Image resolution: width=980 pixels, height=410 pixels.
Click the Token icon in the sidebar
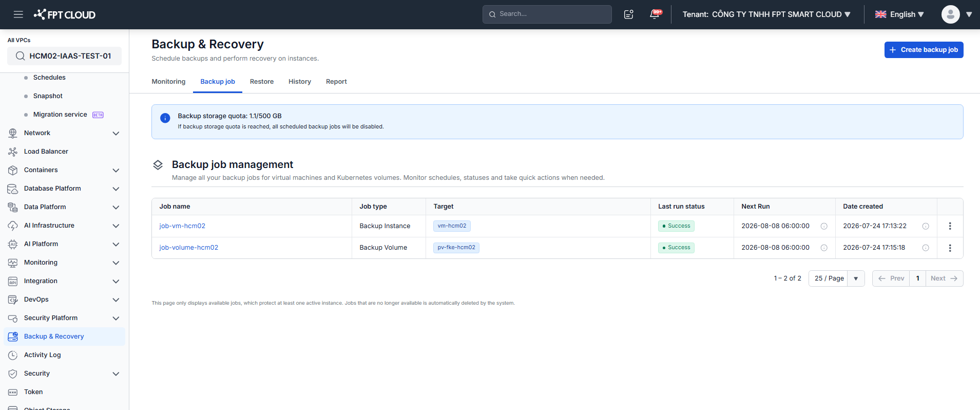click(x=13, y=392)
